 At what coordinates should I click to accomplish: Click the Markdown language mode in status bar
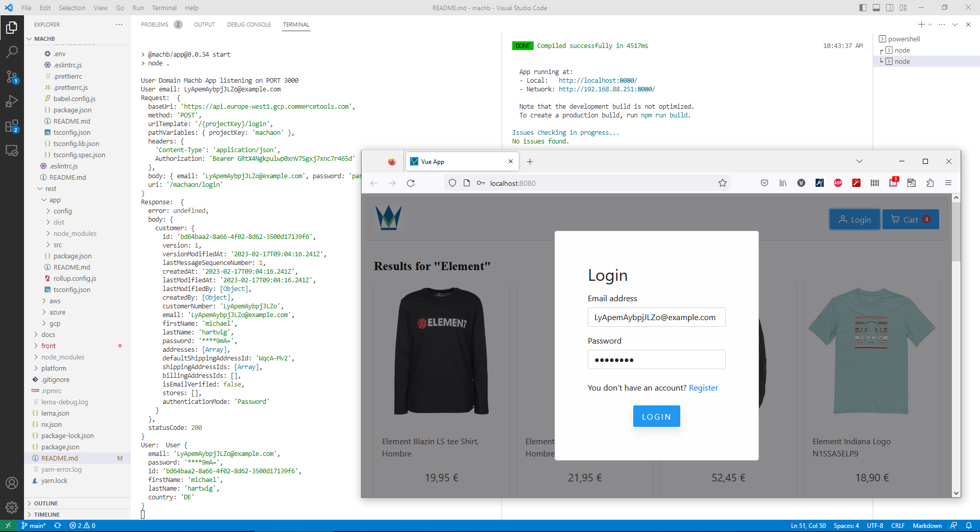pos(927,525)
